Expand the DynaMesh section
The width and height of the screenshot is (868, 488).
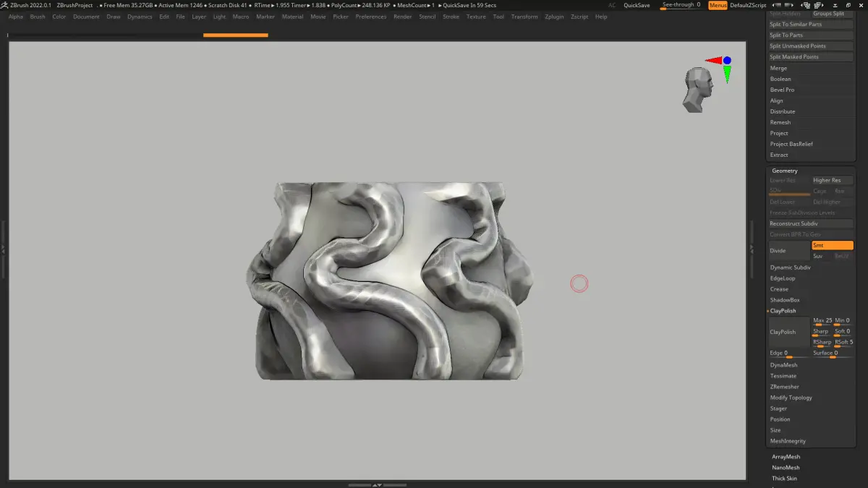coord(783,365)
